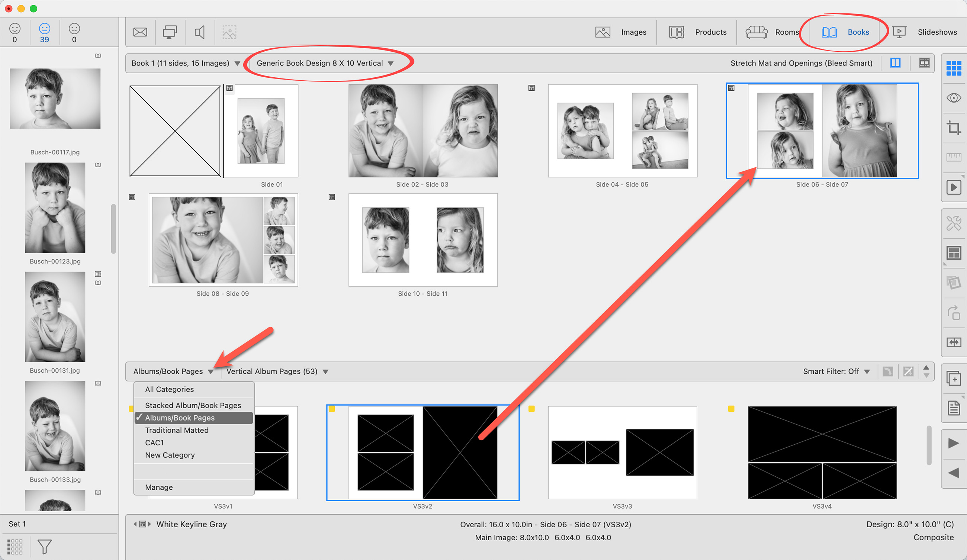The width and height of the screenshot is (967, 560).
Task: Toggle the blue two-page spread view
Action: coord(895,63)
